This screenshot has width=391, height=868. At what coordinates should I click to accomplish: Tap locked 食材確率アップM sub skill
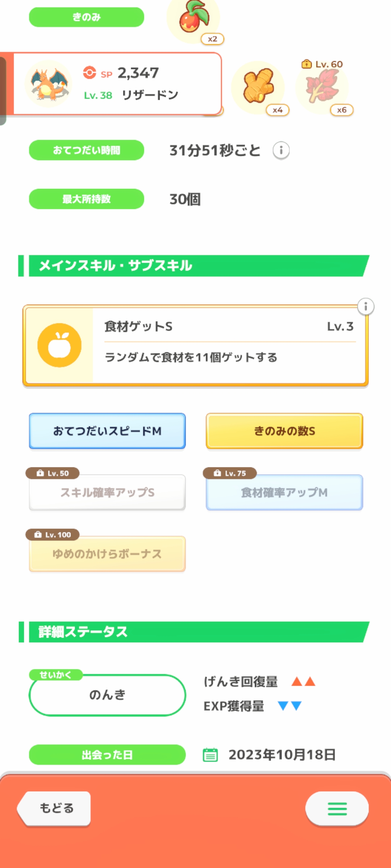284,493
